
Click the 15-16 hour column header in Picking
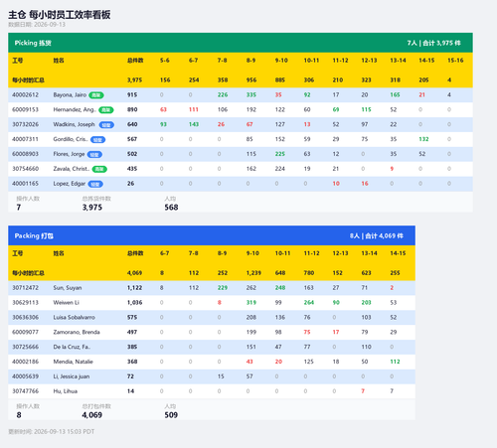coord(455,61)
